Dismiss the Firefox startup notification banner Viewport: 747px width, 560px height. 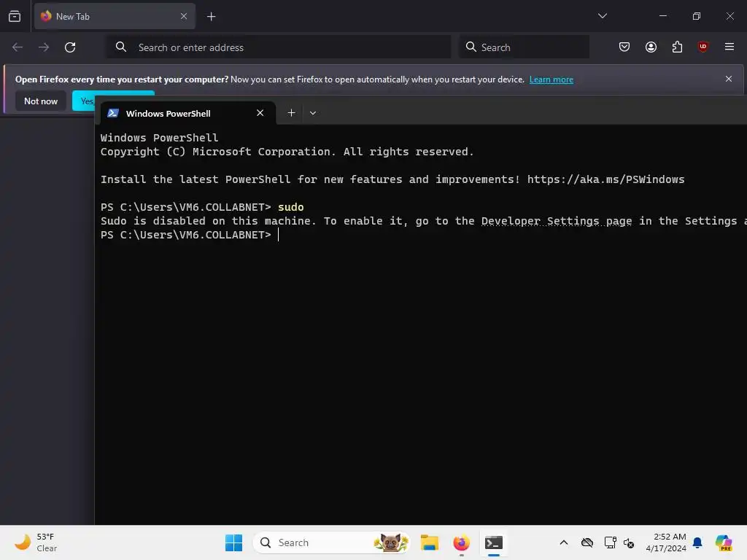click(729, 79)
